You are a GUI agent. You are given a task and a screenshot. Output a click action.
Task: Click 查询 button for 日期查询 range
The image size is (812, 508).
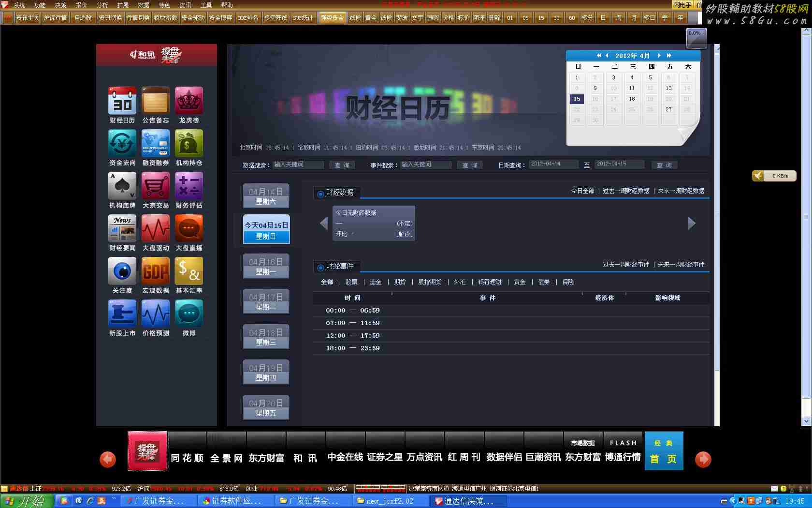(665, 165)
